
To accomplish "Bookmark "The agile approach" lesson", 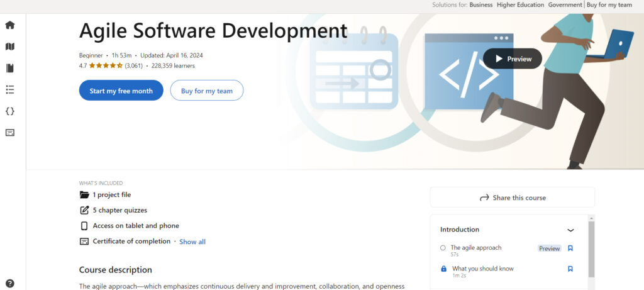I will pos(570,248).
